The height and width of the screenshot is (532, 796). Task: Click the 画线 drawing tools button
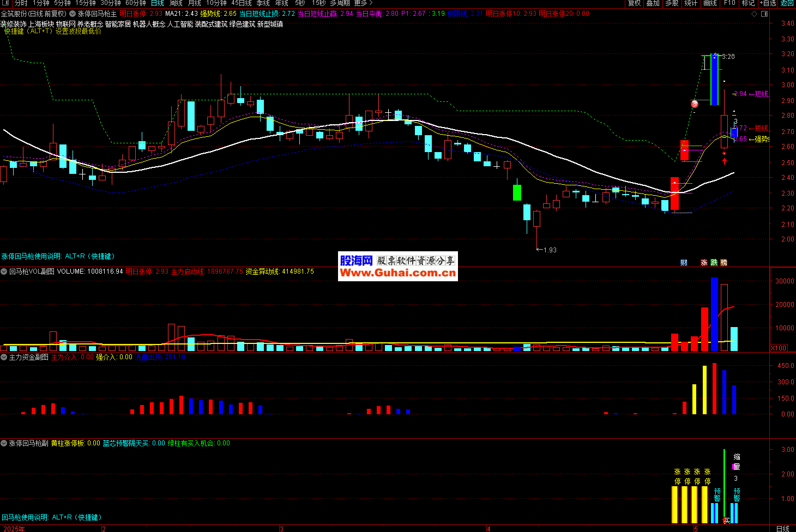tap(710, 3)
